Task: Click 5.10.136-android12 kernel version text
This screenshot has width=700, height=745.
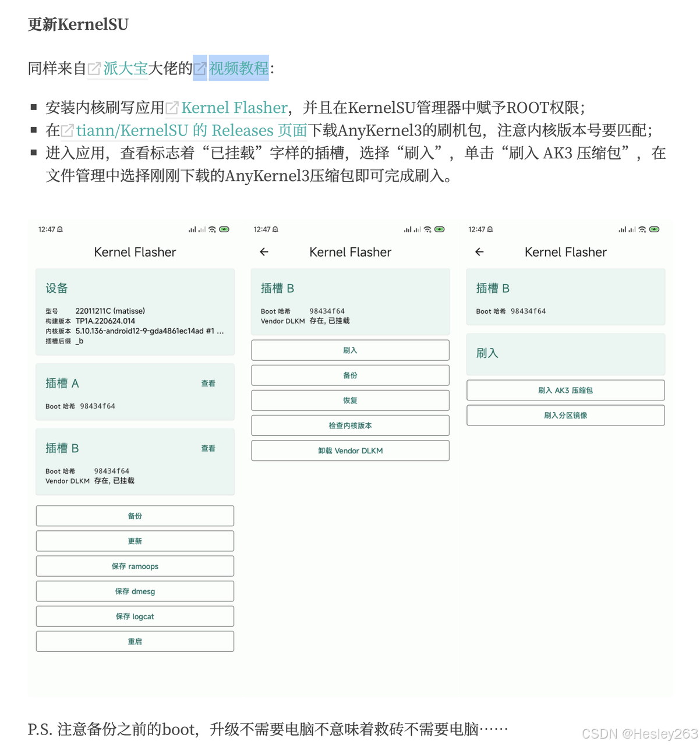Action: (x=150, y=331)
